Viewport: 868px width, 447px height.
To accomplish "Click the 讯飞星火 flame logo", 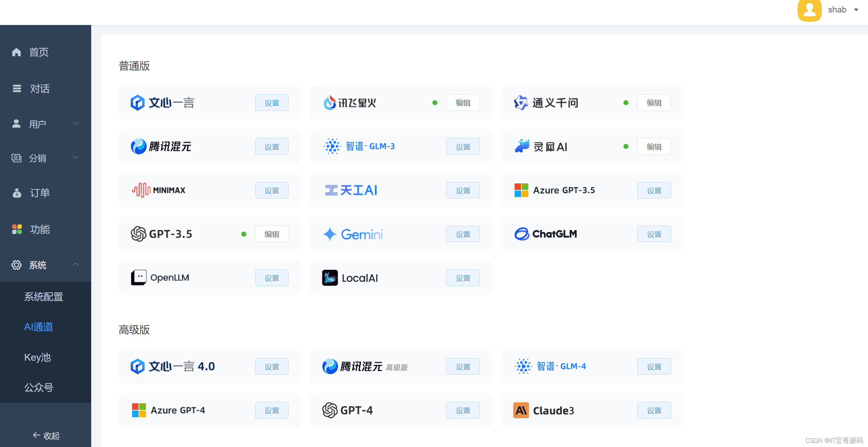I will [x=329, y=103].
